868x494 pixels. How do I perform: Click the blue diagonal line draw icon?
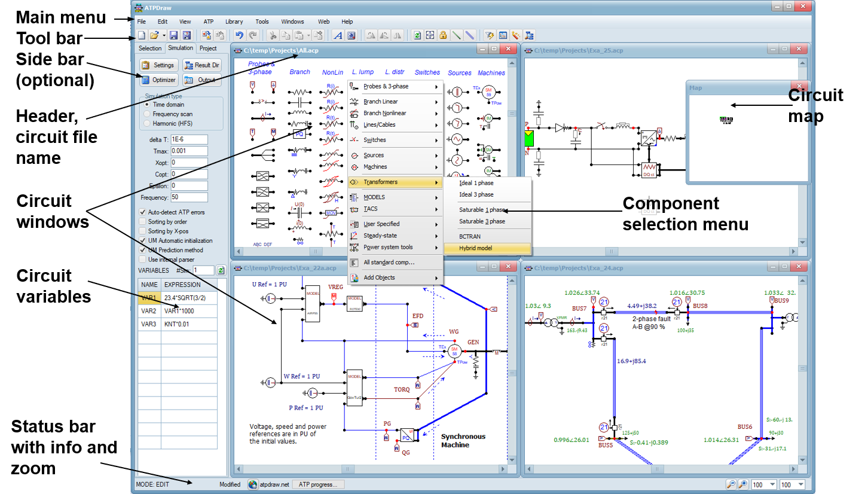coord(469,35)
